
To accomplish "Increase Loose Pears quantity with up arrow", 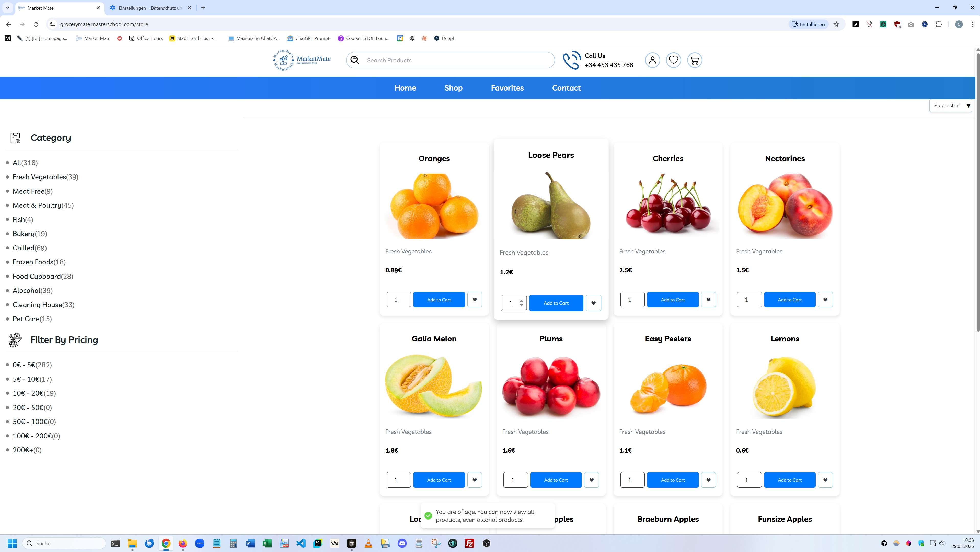I will click(521, 301).
